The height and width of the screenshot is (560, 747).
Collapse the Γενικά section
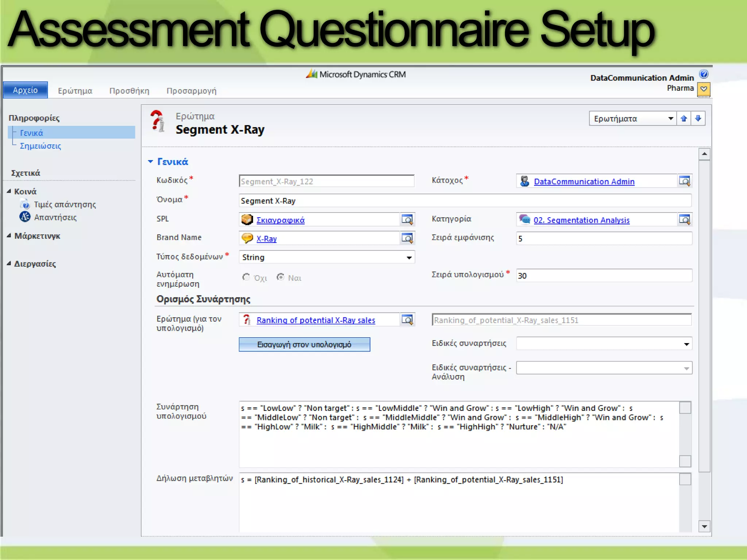(x=150, y=162)
